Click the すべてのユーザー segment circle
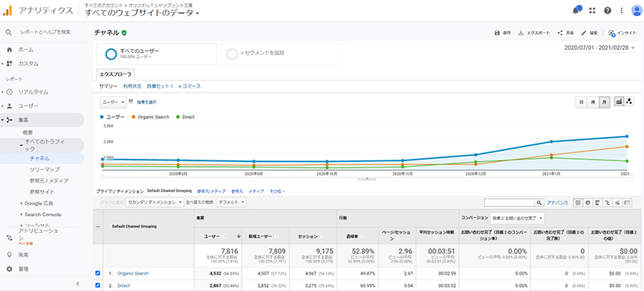The image size is (644, 291). pos(111,54)
